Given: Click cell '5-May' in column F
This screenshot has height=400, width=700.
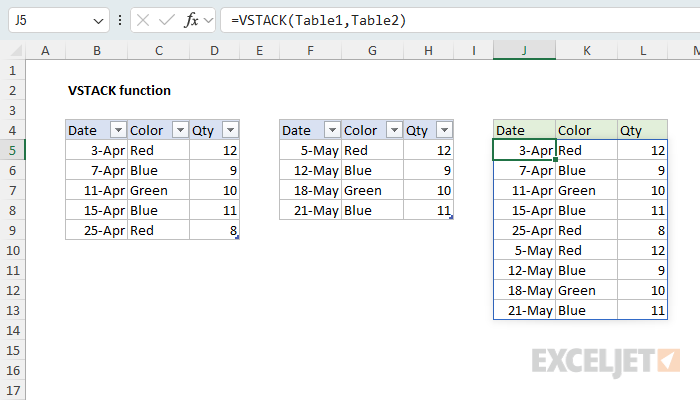Looking at the screenshot, I should click(310, 150).
